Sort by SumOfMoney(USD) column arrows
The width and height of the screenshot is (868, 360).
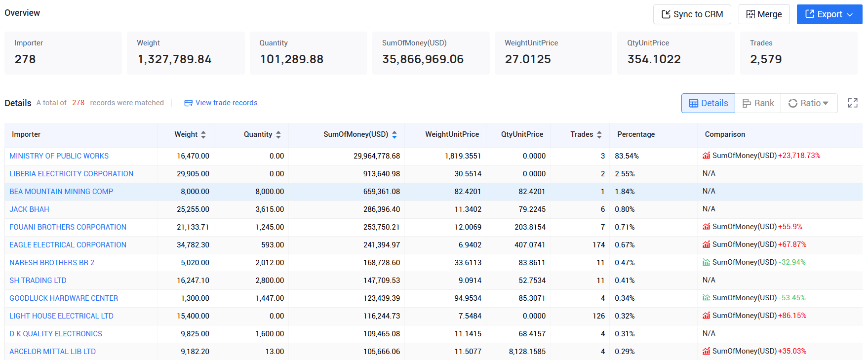tap(395, 135)
